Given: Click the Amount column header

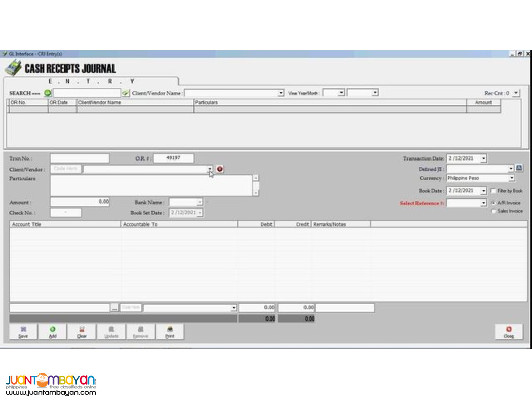Looking at the screenshot, I should pyautogui.click(x=484, y=102).
